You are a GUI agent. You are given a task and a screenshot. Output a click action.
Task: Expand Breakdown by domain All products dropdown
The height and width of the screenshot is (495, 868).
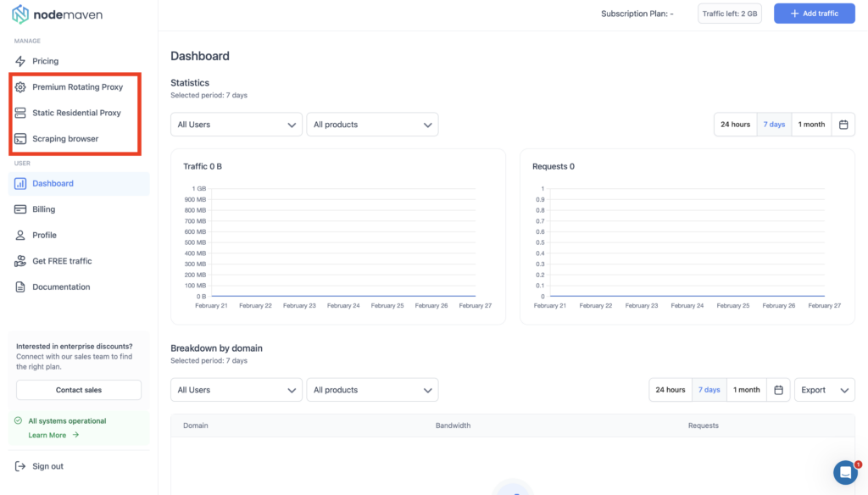click(x=373, y=390)
